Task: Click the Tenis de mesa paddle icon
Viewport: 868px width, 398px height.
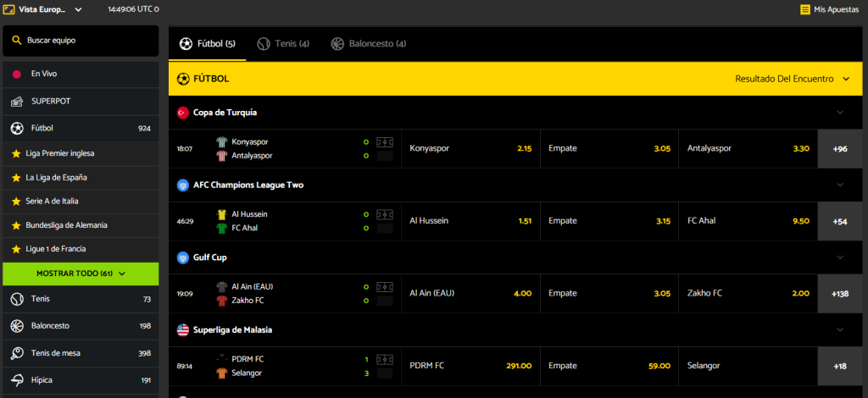Action: tap(17, 353)
